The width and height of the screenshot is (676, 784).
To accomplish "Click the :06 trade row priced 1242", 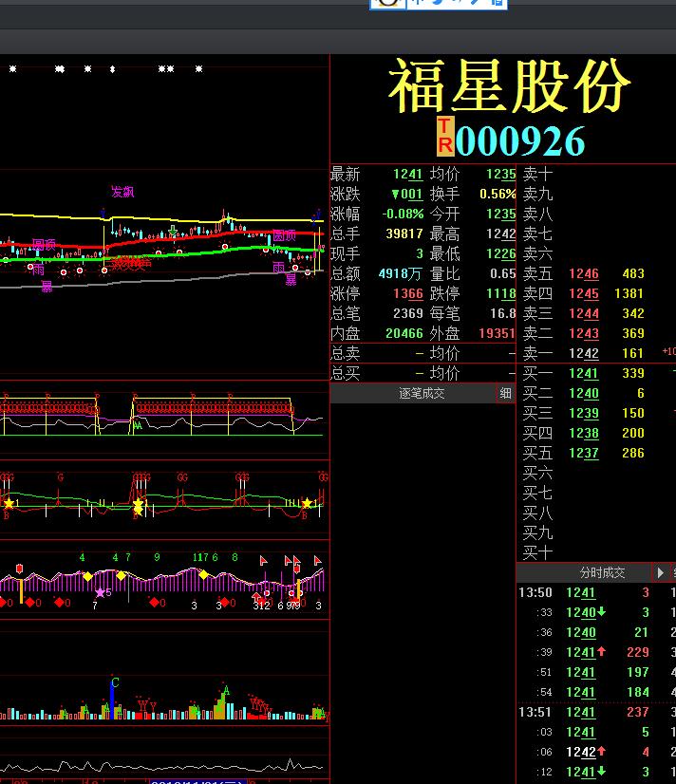I will pyautogui.click(x=597, y=752).
